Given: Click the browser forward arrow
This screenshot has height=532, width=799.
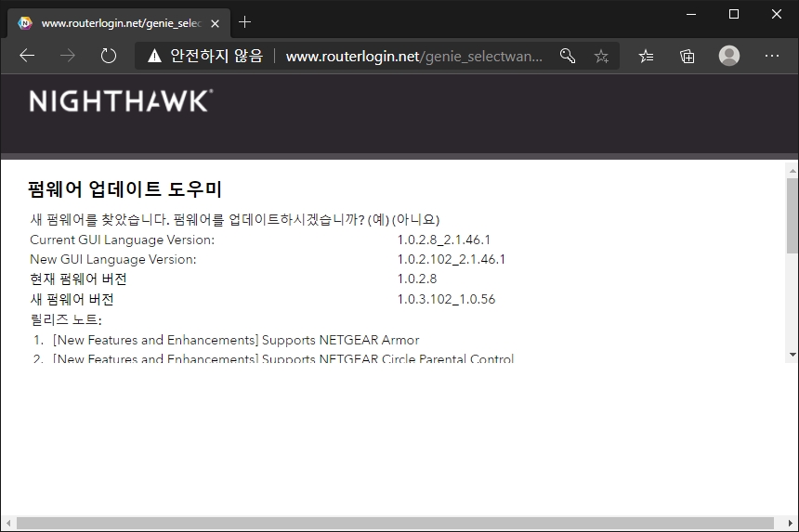Looking at the screenshot, I should (67, 56).
